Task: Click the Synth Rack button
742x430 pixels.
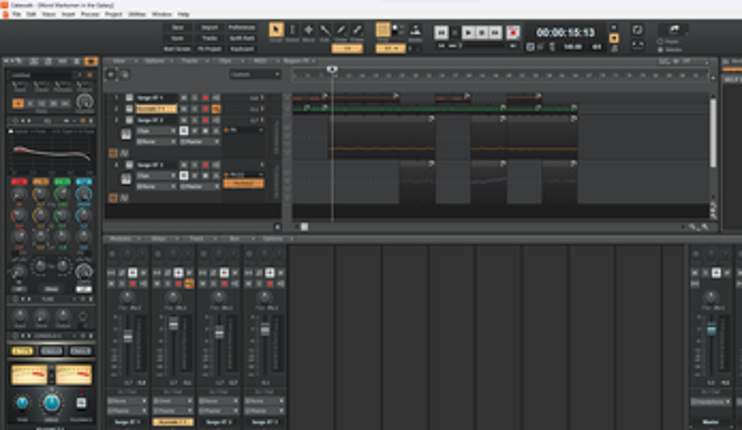Action: point(241,38)
